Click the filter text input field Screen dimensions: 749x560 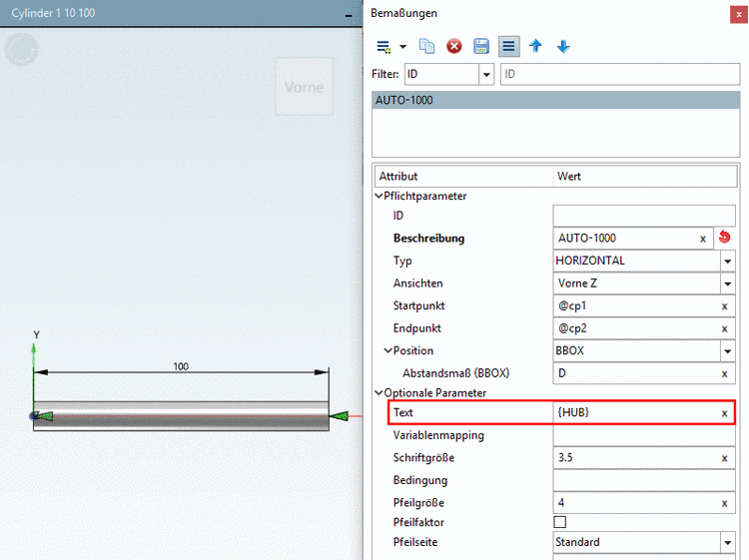[x=620, y=74]
